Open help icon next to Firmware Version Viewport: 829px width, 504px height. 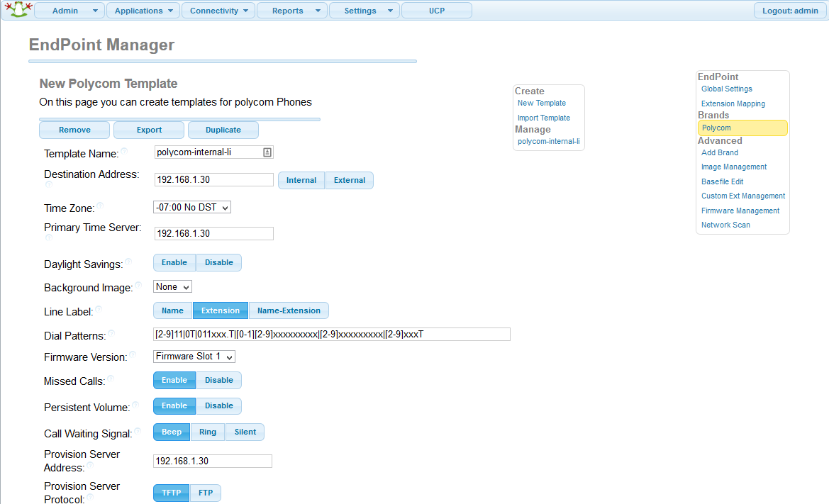[133, 354]
